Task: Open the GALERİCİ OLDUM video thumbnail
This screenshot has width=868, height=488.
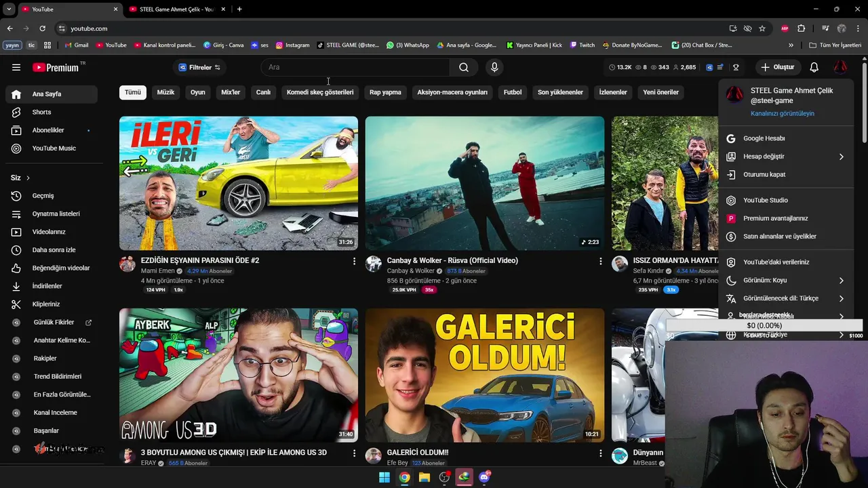Action: pos(485,375)
